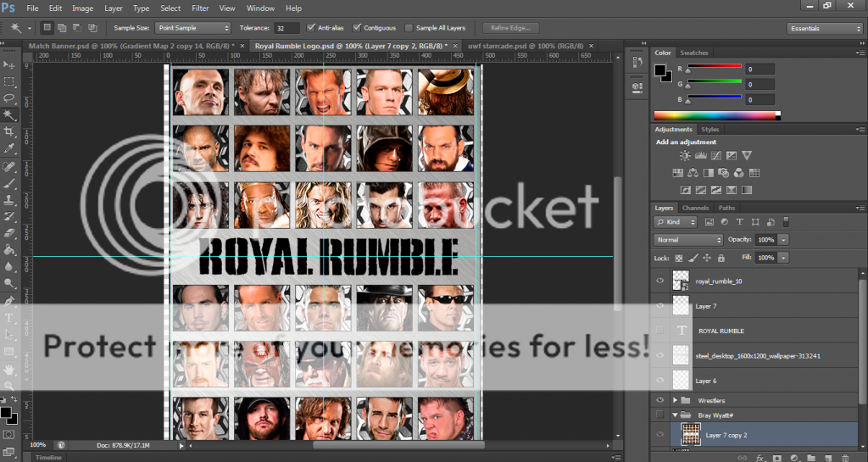Open the blend mode Normal dropdown
The image size is (868, 462).
point(688,240)
